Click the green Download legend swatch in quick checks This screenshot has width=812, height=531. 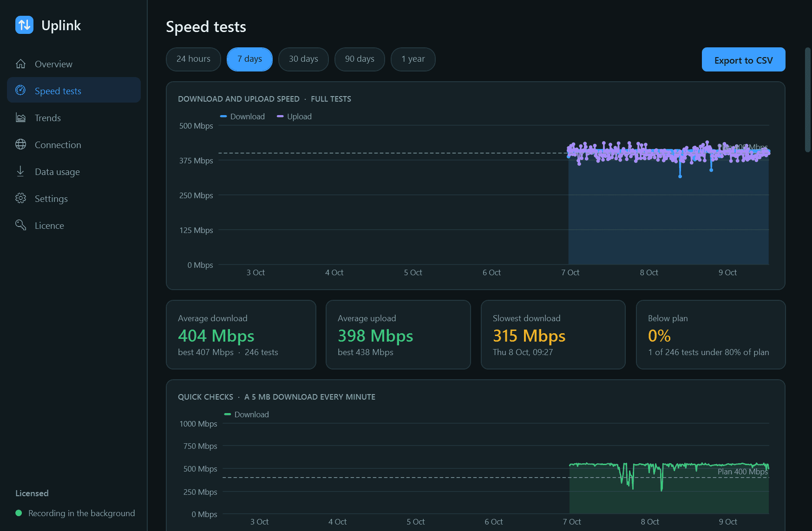point(228,414)
